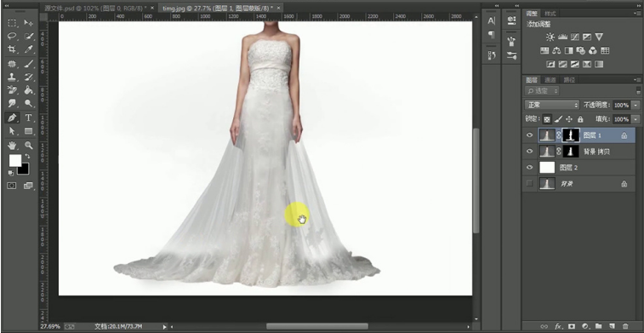The height and width of the screenshot is (333, 644).
Task: Select the Eyedropper tool
Action: click(28, 49)
